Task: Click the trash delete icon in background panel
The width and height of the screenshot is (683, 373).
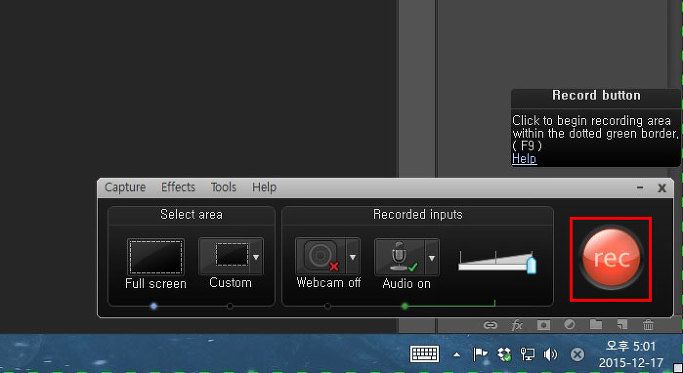Action: coord(648,325)
